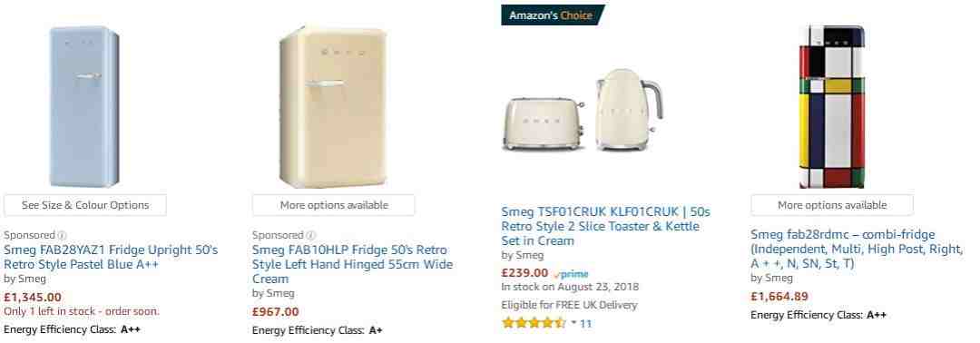
Task: Open Smeg FAB10HLP Fridge title link
Action: pyautogui.click(x=352, y=264)
